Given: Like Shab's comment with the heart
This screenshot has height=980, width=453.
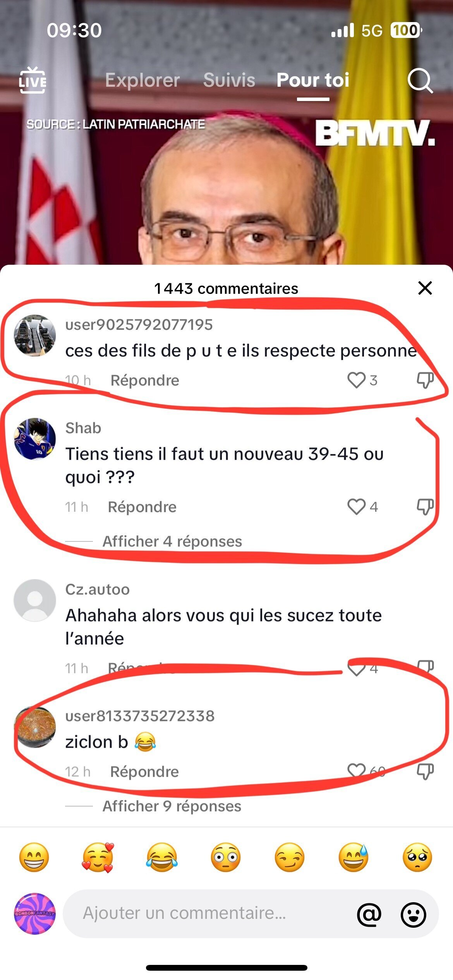Looking at the screenshot, I should [x=356, y=507].
